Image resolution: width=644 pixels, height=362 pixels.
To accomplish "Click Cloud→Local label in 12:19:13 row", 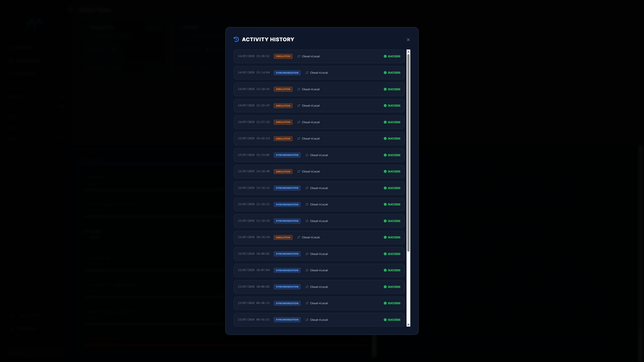I will pos(319,204).
